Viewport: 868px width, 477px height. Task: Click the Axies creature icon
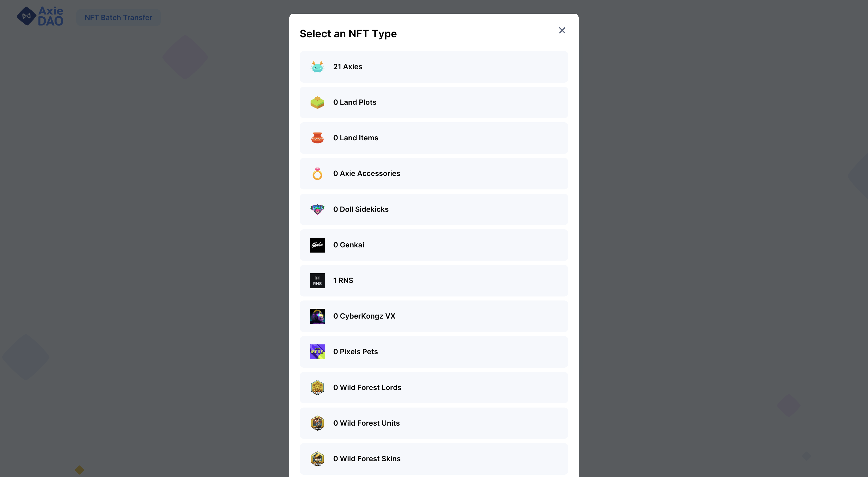[317, 67]
